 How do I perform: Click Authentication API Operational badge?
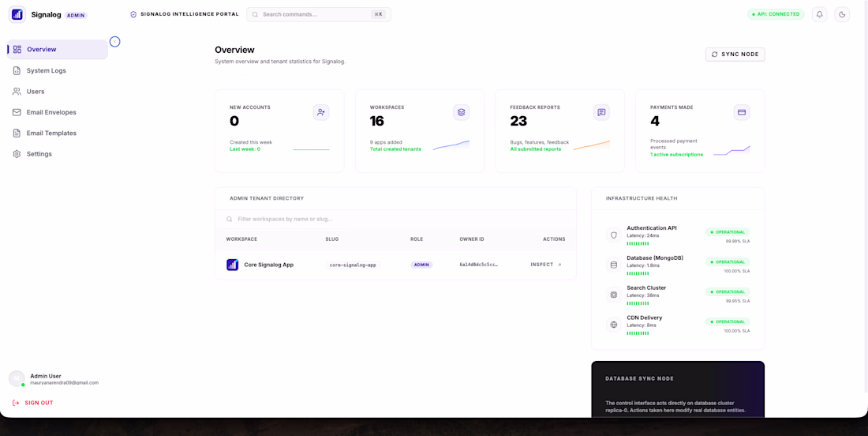[728, 232]
